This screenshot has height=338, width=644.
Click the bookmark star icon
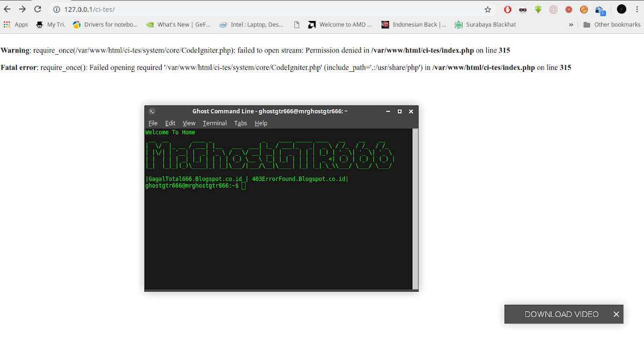pos(487,9)
